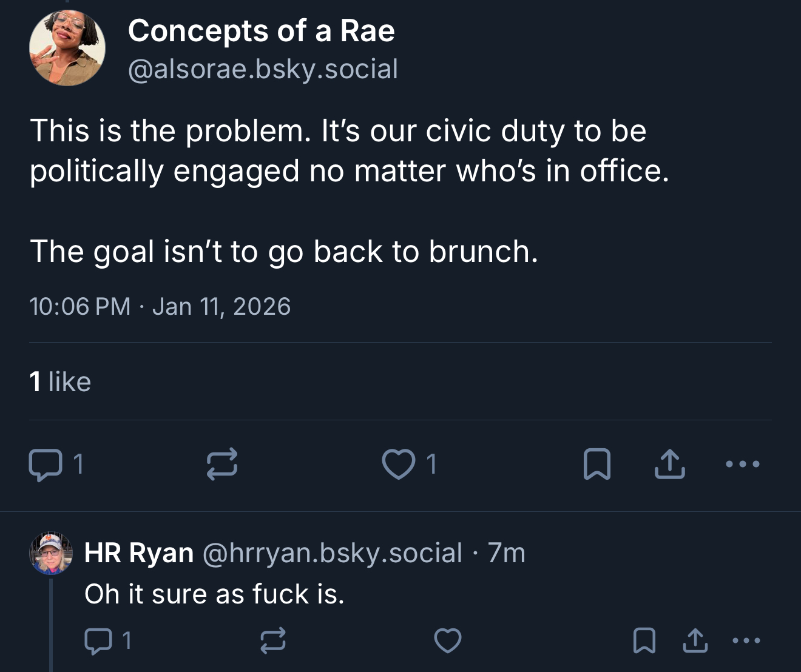Click the @hrryan.bsky.social handle

click(x=332, y=553)
